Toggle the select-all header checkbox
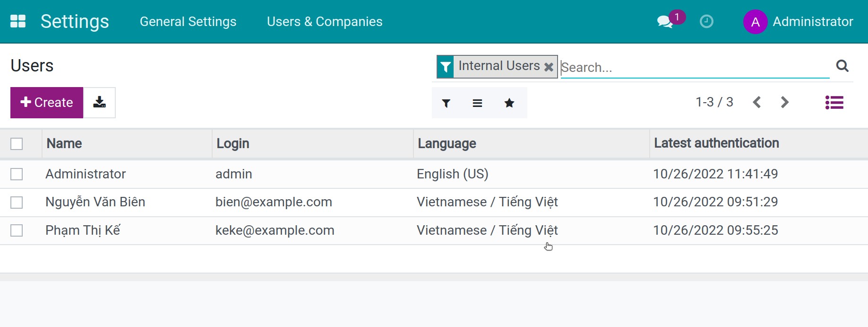Image resolution: width=868 pixels, height=327 pixels. click(17, 144)
